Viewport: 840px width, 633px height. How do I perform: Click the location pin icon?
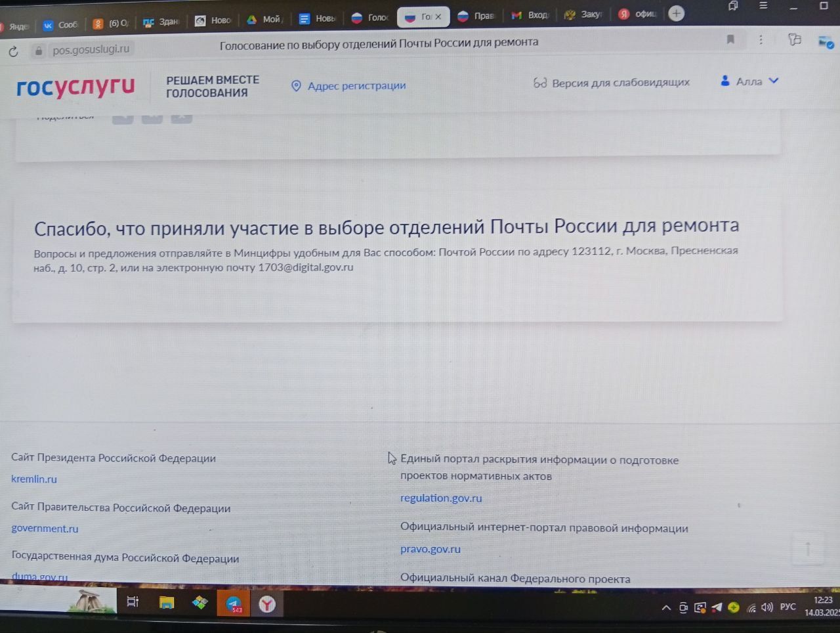(296, 86)
